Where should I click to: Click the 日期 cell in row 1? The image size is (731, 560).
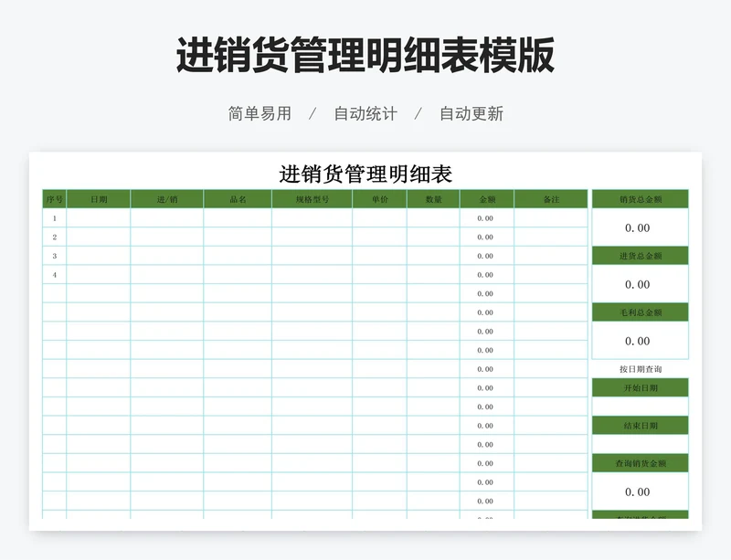pyautogui.click(x=99, y=217)
